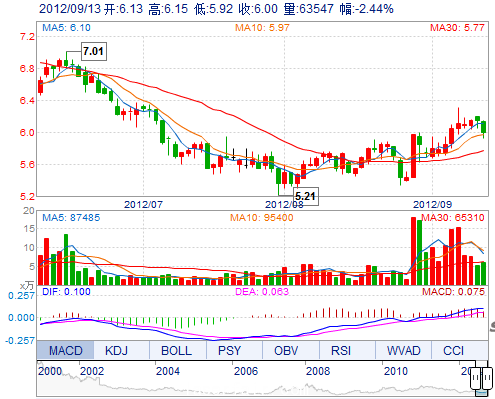
Task: Click the MA10: 5.97 legend label
Action: click(262, 28)
